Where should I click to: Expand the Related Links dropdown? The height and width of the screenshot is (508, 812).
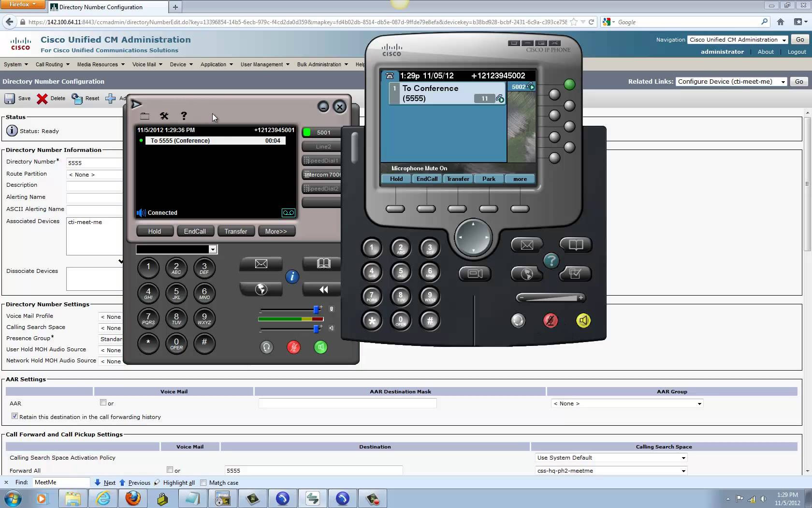tap(731, 82)
